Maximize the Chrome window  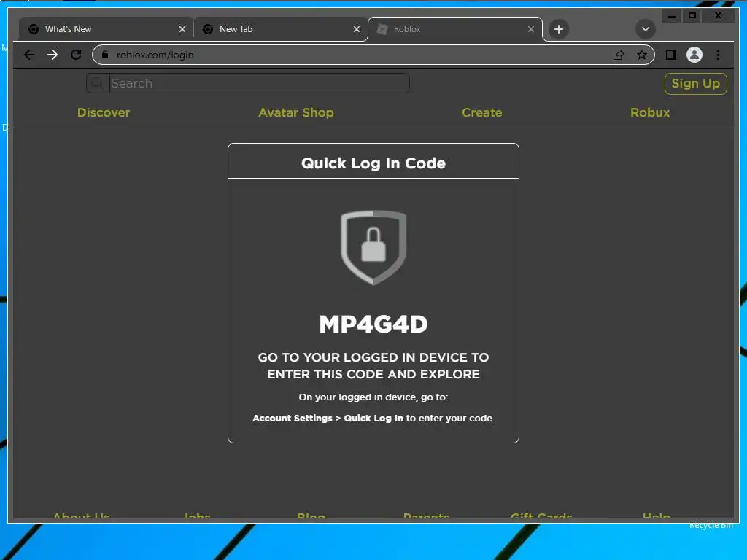tap(692, 16)
